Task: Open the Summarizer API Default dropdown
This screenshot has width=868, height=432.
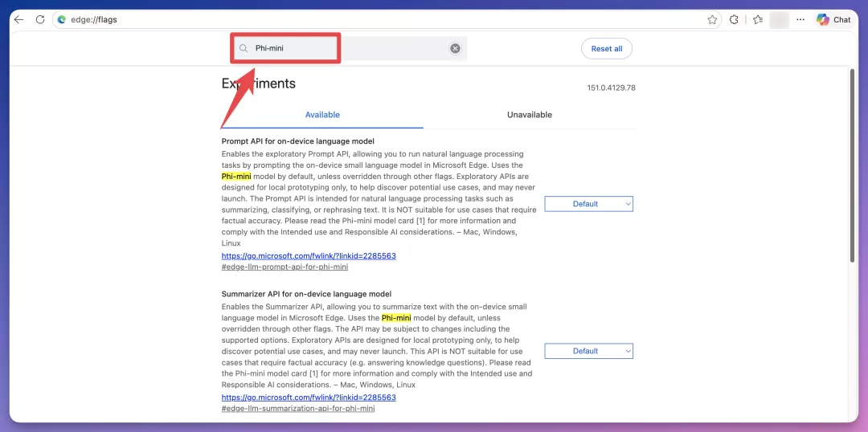Action: tap(588, 351)
